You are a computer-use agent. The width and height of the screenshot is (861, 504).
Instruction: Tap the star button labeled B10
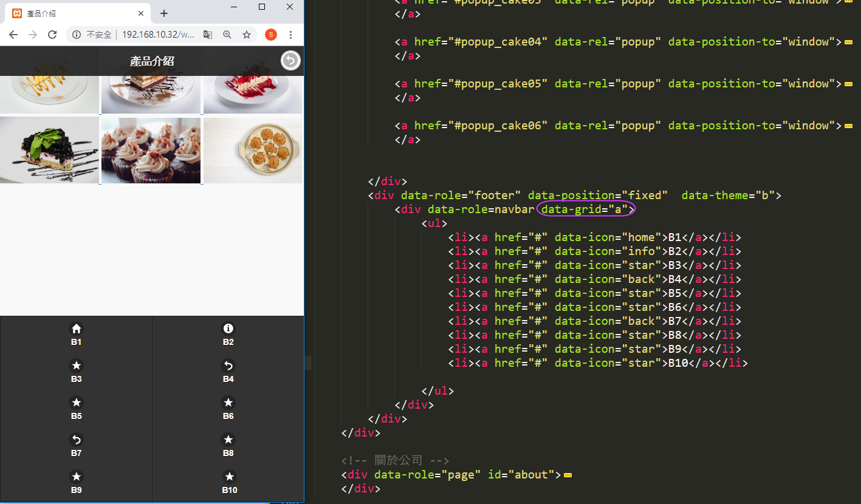click(x=228, y=482)
